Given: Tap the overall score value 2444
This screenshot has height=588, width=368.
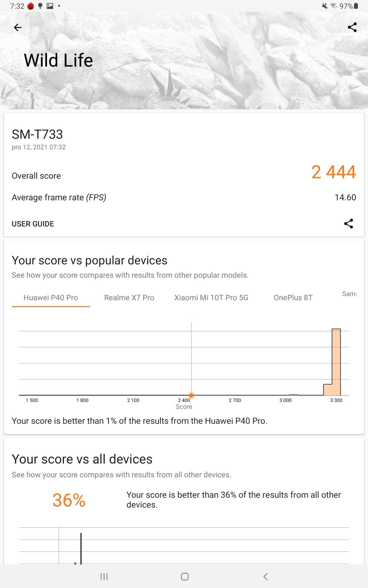Looking at the screenshot, I should click(333, 173).
